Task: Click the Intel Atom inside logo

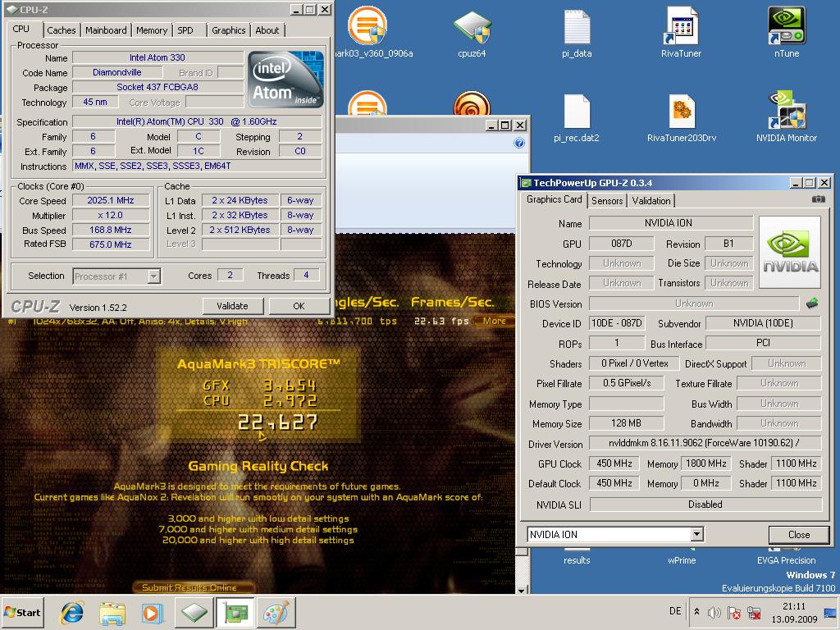Action: pos(285,80)
